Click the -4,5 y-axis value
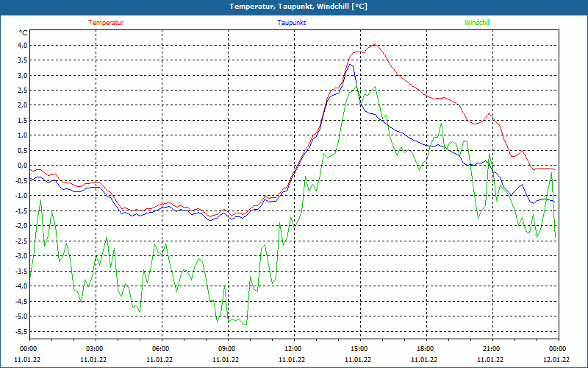Image resolution: width=588 pixels, height=368 pixels. 21,301
